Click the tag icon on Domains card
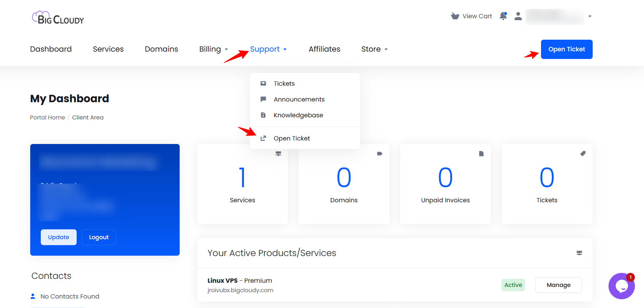The width and height of the screenshot is (644, 308). (380, 153)
